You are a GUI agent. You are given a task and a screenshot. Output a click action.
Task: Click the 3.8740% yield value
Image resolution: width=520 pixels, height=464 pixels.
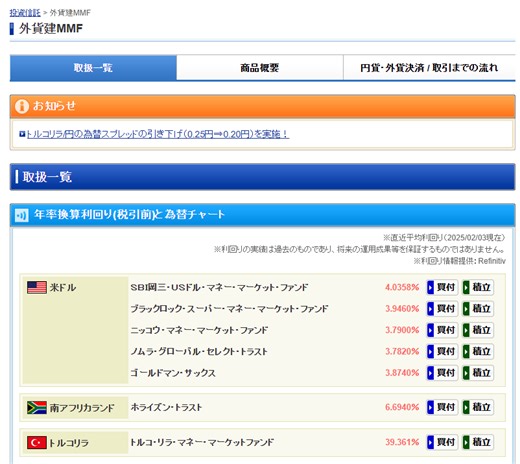coord(402,373)
